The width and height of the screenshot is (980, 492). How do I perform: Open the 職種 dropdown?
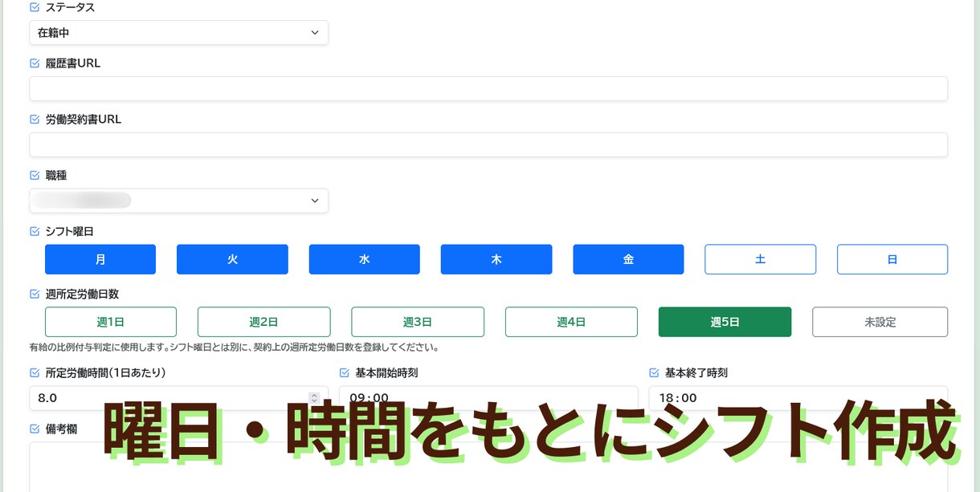tap(178, 201)
